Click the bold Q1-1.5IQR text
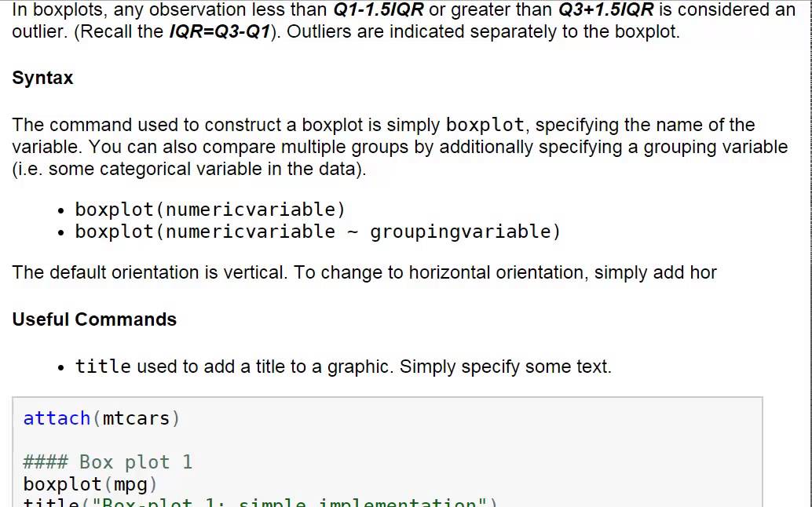Screen dimensions: 812x507 (379, 11)
